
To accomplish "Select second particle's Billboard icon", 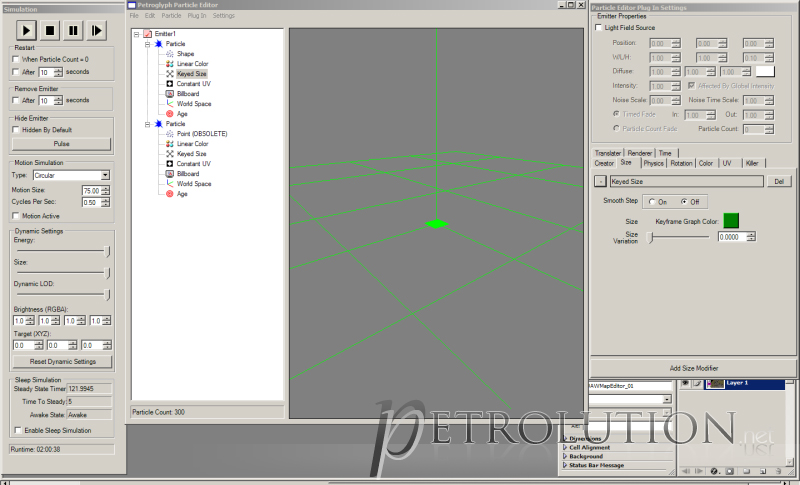I will click(x=170, y=174).
